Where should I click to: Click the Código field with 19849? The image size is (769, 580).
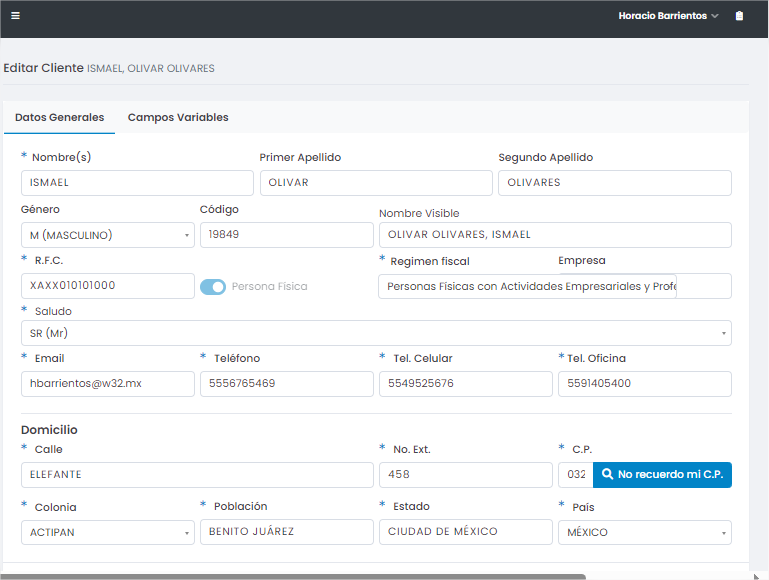click(287, 235)
